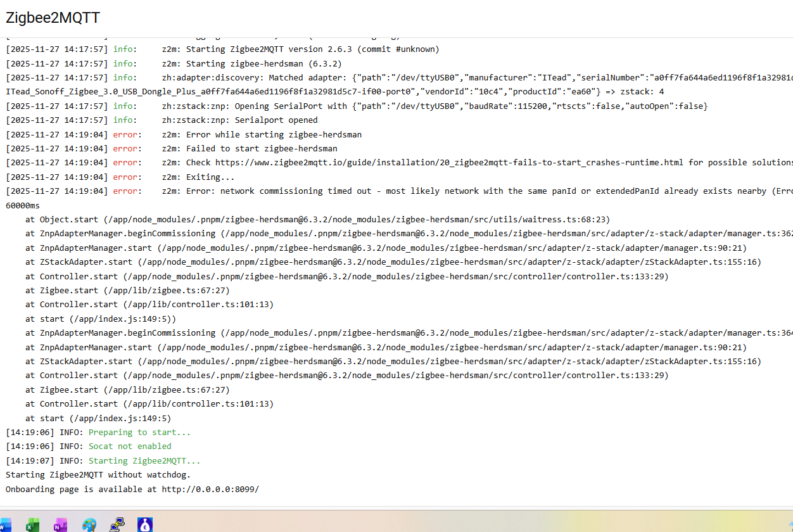Viewport: 793px width, 532px height.
Task: Click the ITead_Sonoff_Zigbee_3.0_USB_Dongle_Plus line
Action: pos(335,92)
